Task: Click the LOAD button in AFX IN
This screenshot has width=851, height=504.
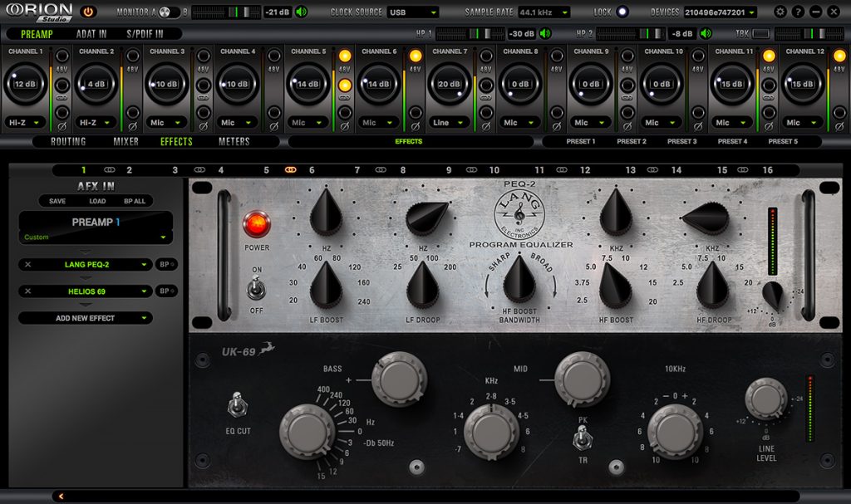Action: click(x=98, y=201)
